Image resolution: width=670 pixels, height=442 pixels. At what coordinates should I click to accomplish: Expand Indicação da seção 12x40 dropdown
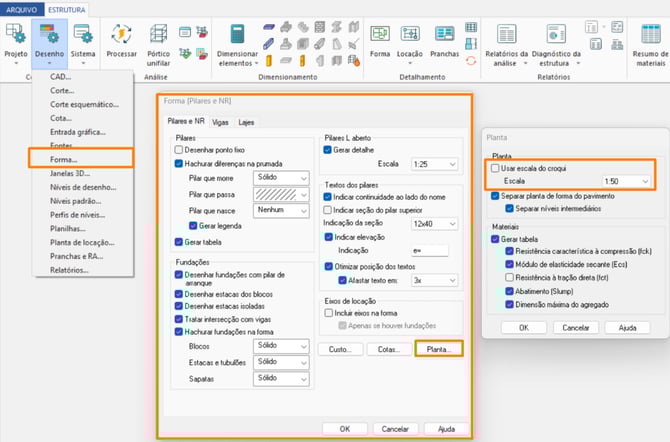pyautogui.click(x=425, y=223)
